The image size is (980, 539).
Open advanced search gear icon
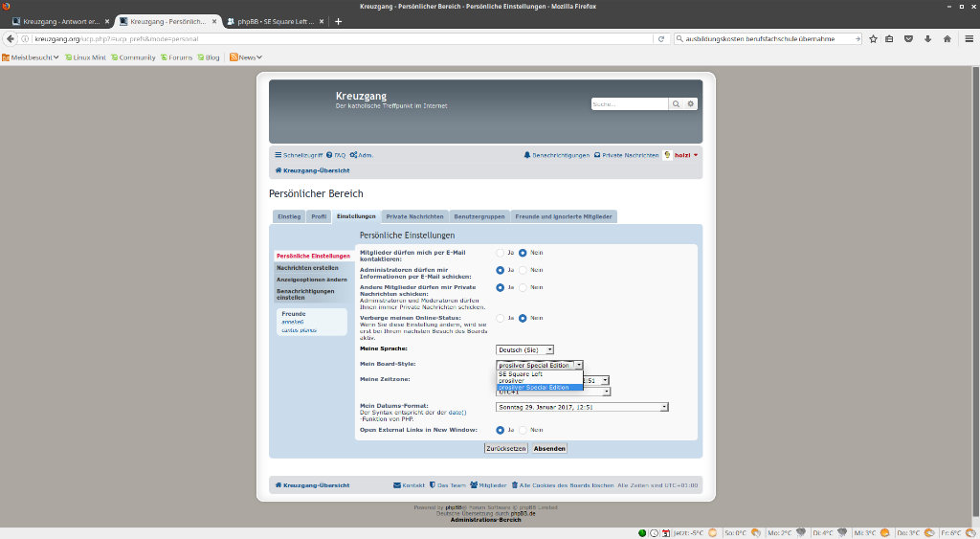click(x=691, y=103)
